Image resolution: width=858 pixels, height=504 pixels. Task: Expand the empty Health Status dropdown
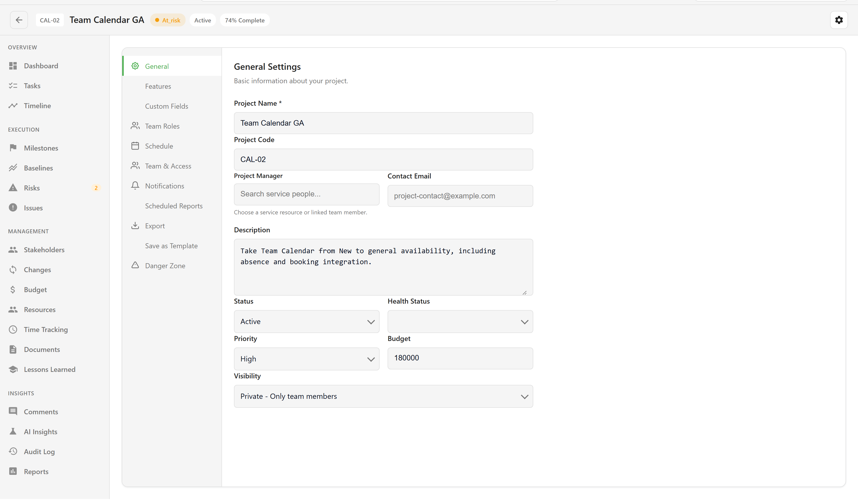460,322
